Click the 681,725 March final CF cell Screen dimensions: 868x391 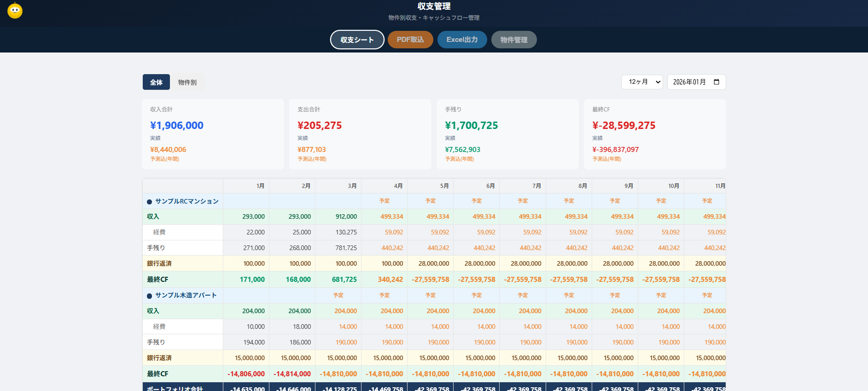point(338,279)
